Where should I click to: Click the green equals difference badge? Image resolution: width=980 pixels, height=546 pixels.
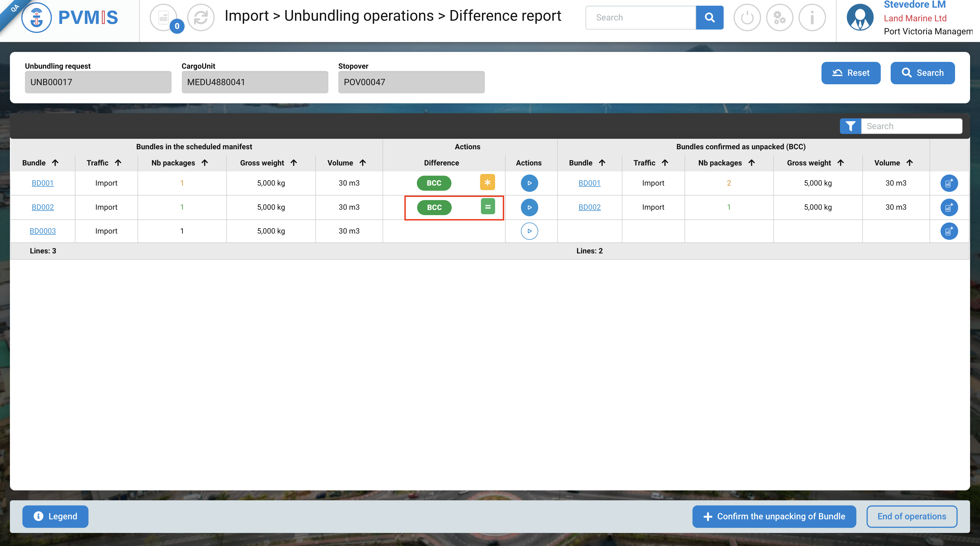pyautogui.click(x=487, y=207)
